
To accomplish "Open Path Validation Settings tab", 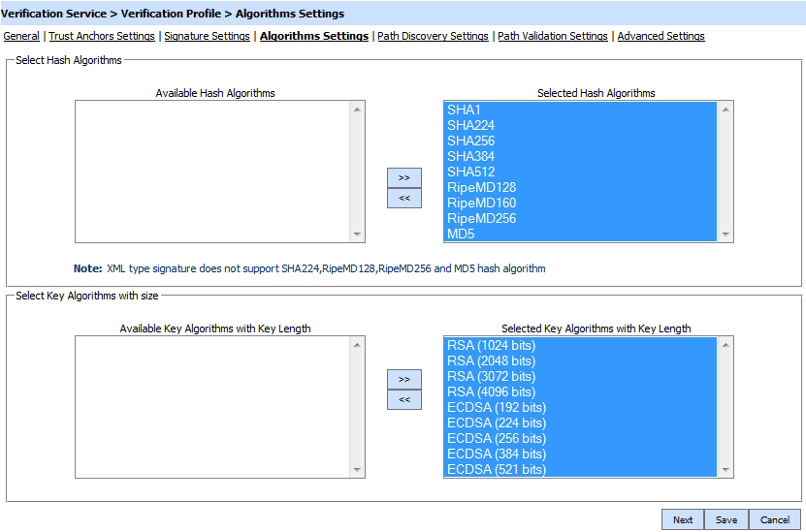I will [x=553, y=36].
